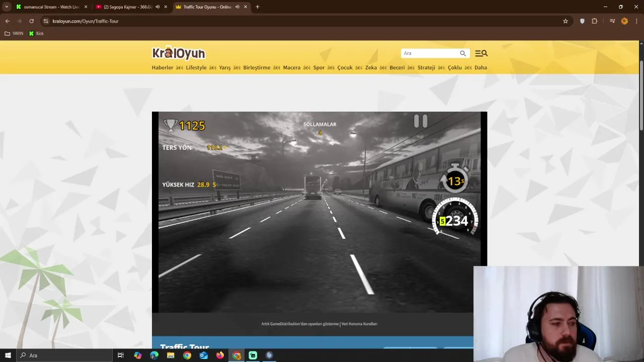This screenshot has height=362, width=644.
Task: Close the Traffic Tour Oyunu tab
Action: tap(246, 7)
